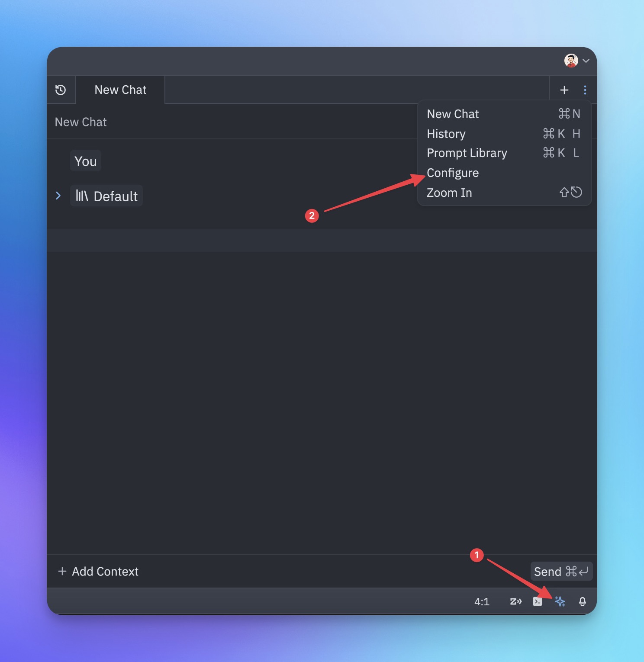Start a new thread with the plus icon
Screen dimensions: 644x662
(x=564, y=90)
